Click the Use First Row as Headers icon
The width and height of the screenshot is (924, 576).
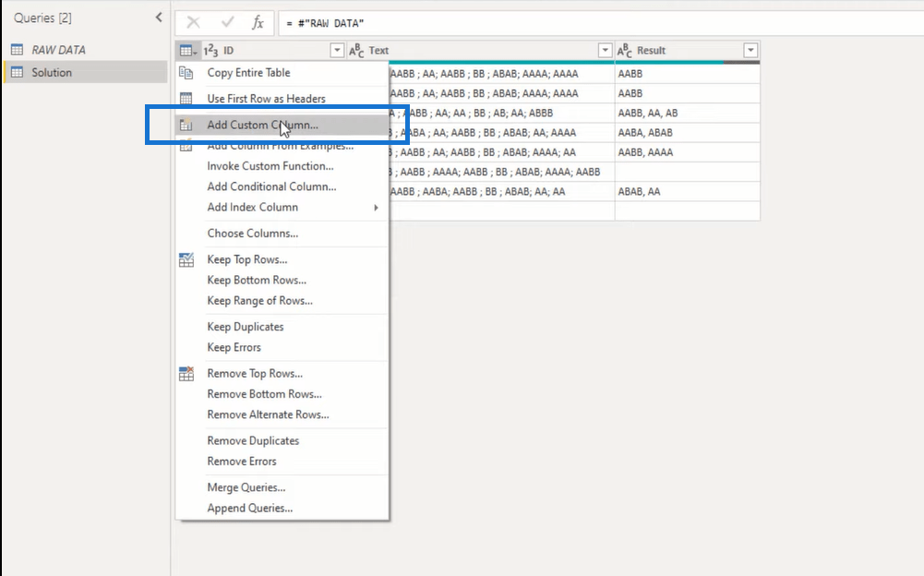coord(186,99)
